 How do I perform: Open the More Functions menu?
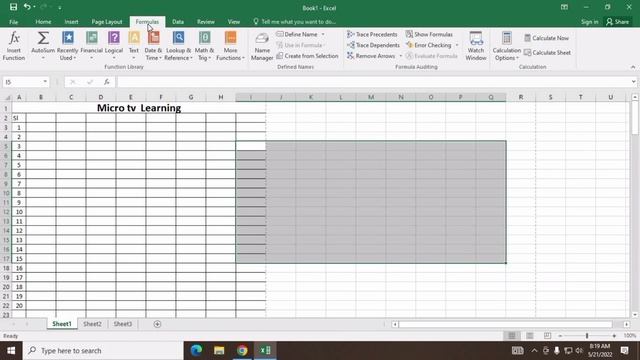[x=231, y=46]
